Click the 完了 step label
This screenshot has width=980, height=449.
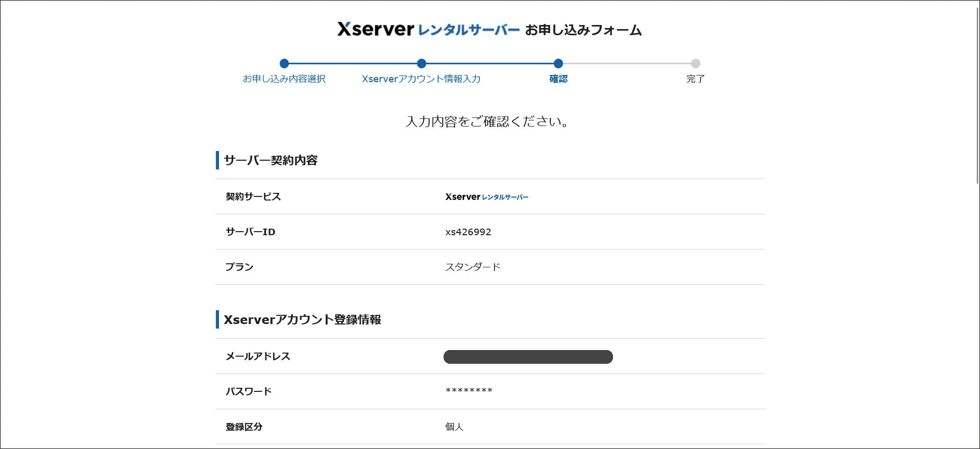pos(696,79)
